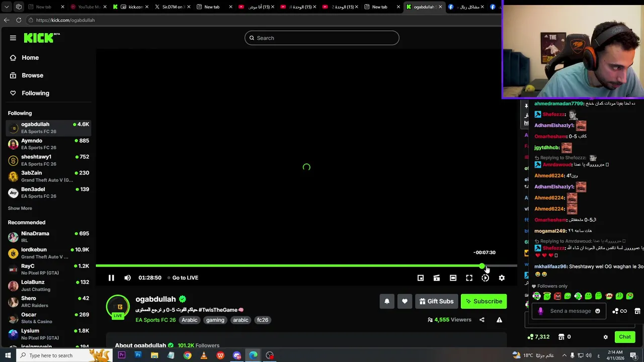
Task: Reload the page in browser toolbar
Action: [x=19, y=20]
